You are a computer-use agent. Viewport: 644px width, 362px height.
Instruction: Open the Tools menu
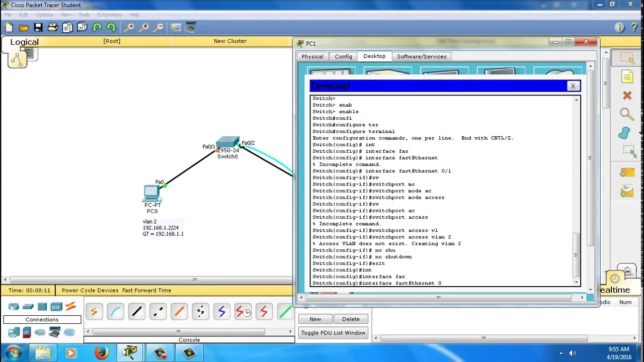coord(84,15)
